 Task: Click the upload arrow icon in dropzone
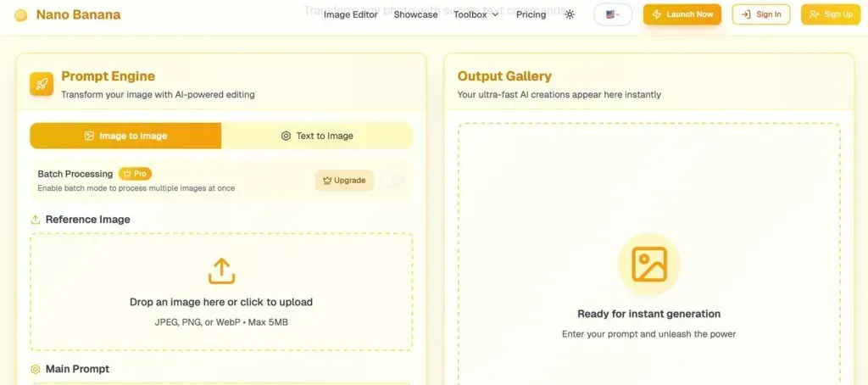point(221,271)
